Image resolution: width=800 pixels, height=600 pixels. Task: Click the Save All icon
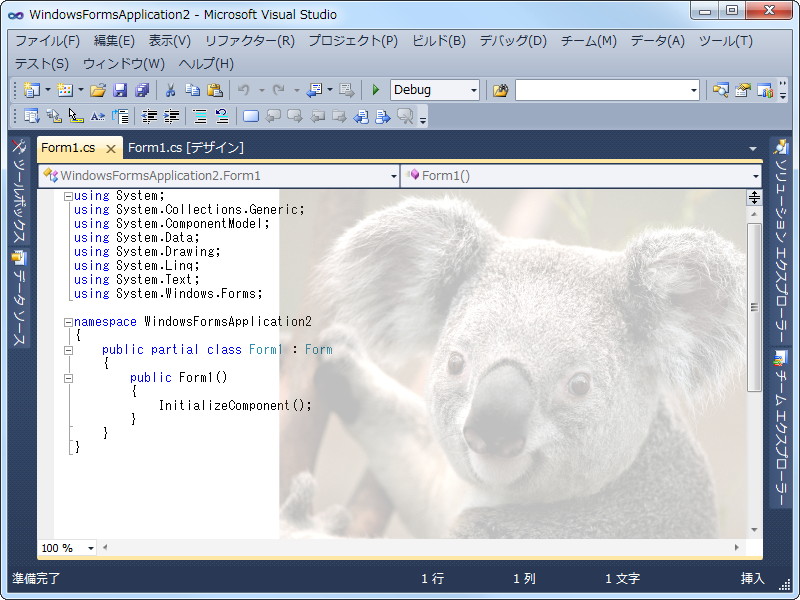pos(143,90)
